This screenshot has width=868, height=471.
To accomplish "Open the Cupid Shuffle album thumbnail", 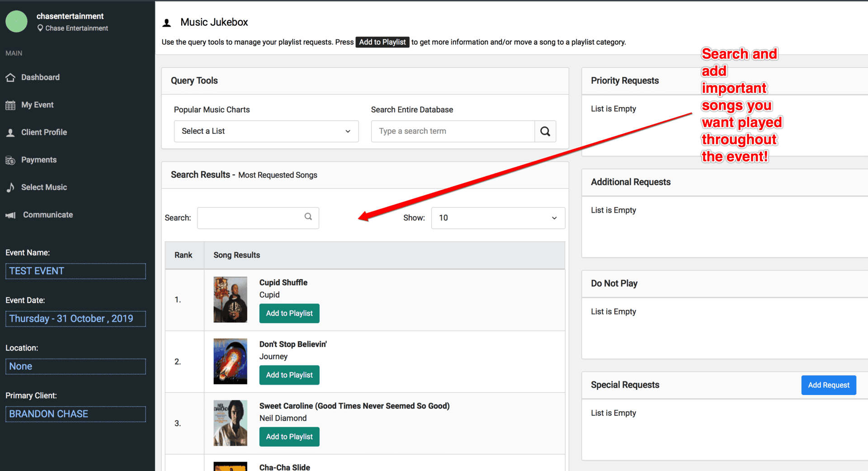I will click(x=230, y=300).
